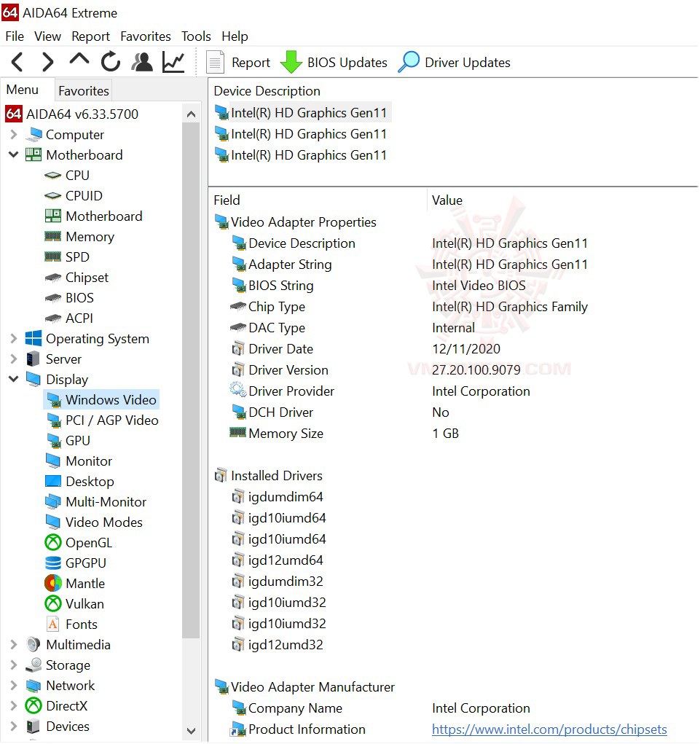Go back with the left arrow button
This screenshot has height=744, width=700.
pos(17,62)
